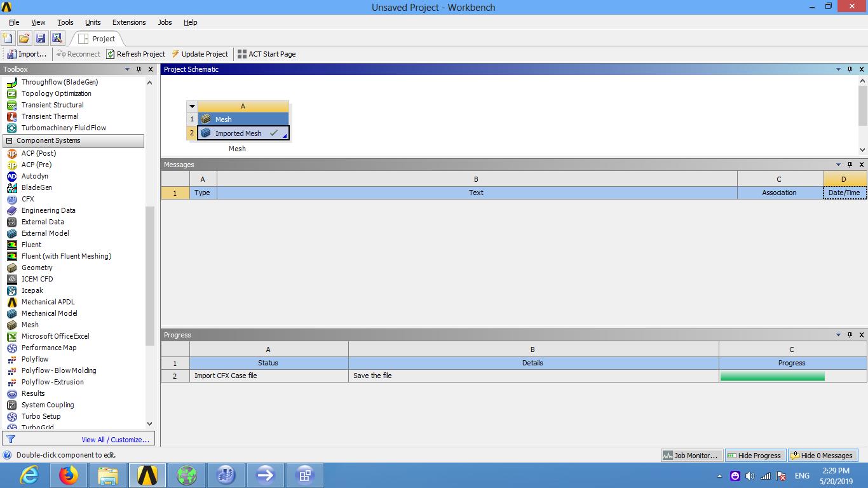Collapse the Component Systems group
Viewport: 868px width, 488px height.
tap(9, 140)
